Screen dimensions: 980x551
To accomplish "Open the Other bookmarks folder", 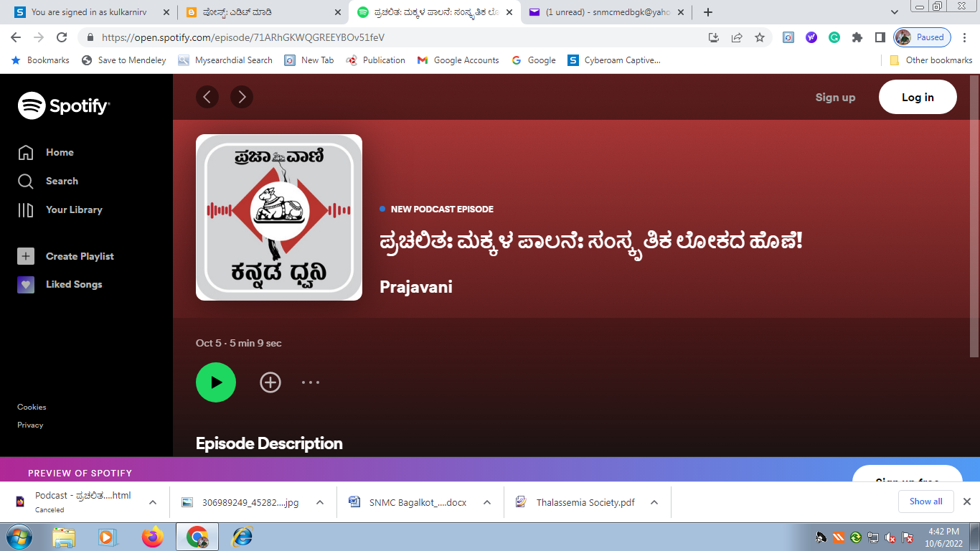I will click(930, 60).
